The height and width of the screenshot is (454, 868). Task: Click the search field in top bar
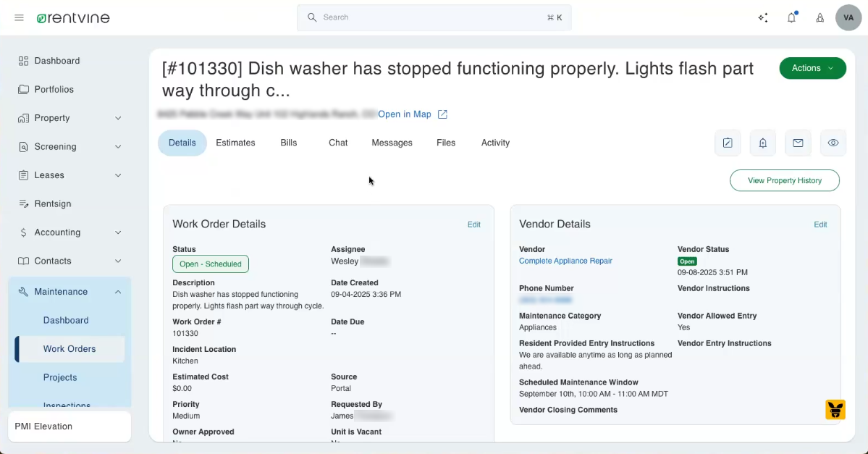[434, 17]
